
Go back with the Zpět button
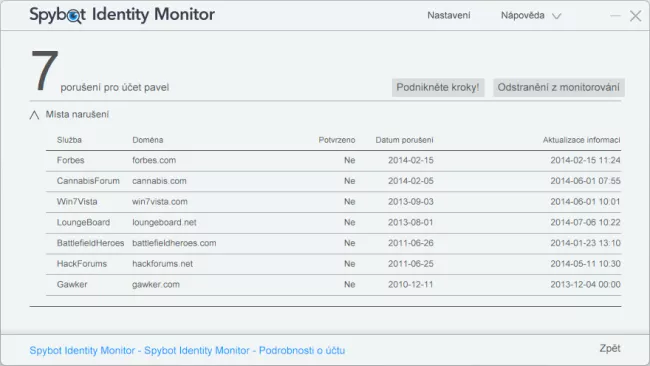point(610,349)
